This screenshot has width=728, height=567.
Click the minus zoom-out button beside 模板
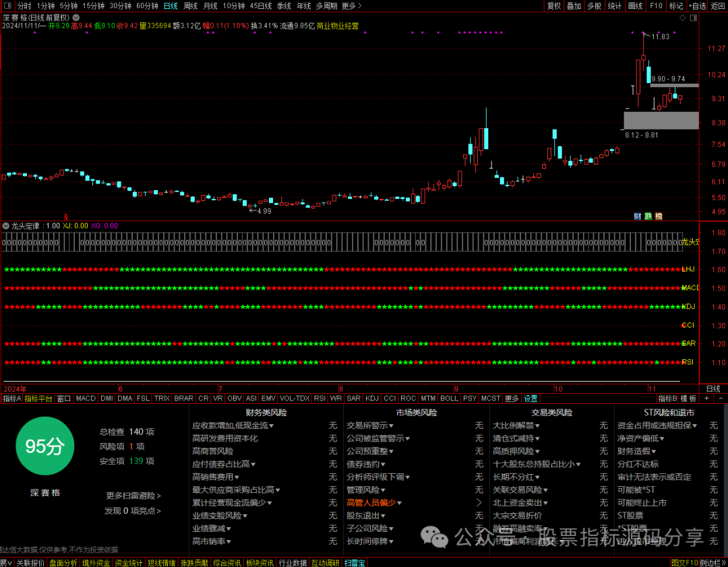click(721, 398)
